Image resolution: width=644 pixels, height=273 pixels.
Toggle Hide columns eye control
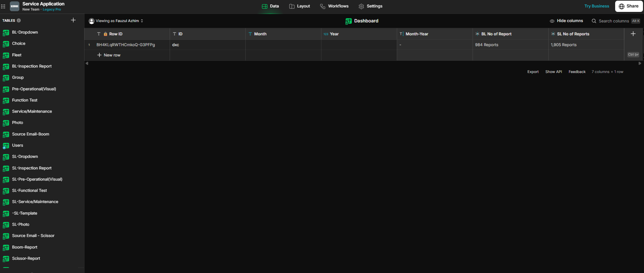(x=552, y=21)
